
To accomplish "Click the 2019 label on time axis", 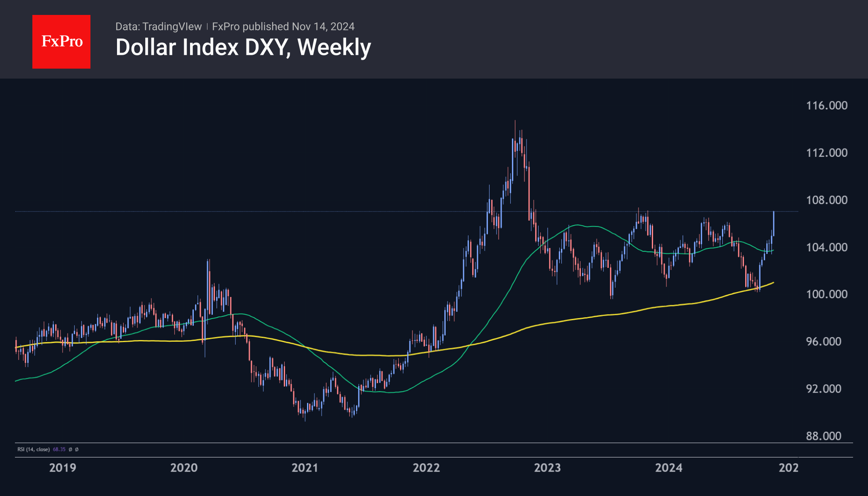I will [x=63, y=468].
